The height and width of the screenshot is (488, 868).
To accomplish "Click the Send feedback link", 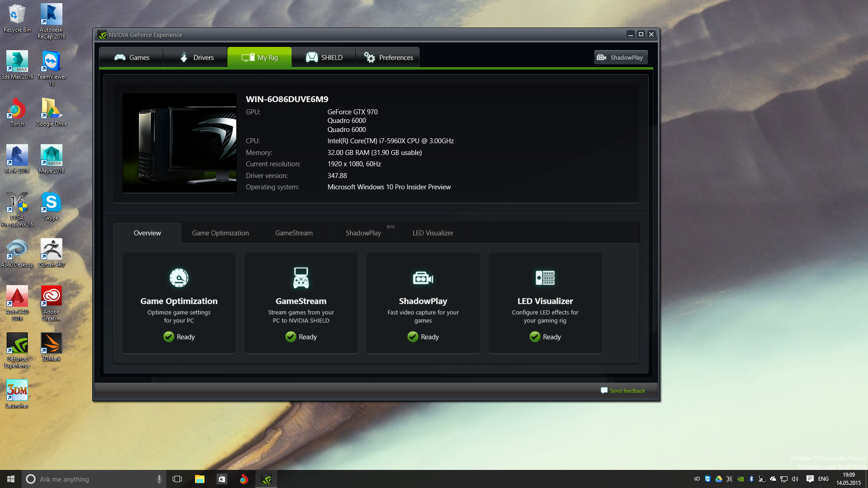I will tap(627, 391).
